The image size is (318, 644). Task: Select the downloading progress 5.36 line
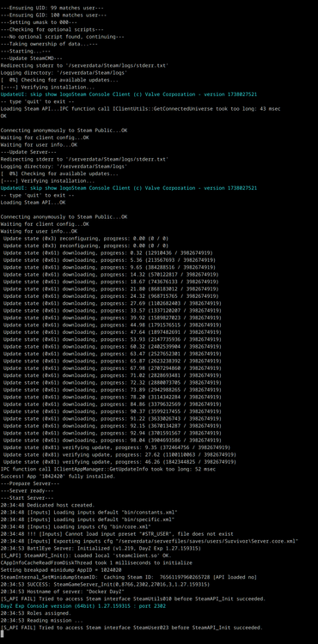[x=108, y=260]
